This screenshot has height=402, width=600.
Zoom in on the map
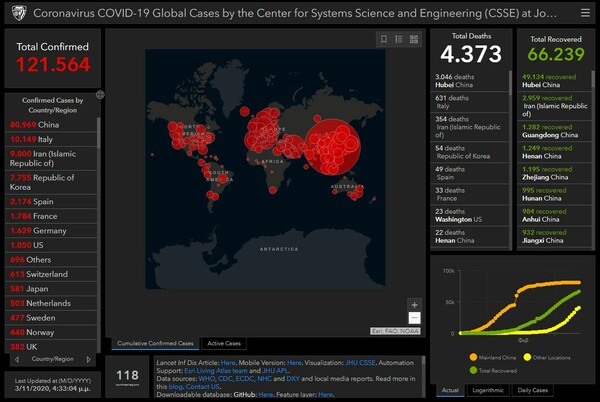414,305
